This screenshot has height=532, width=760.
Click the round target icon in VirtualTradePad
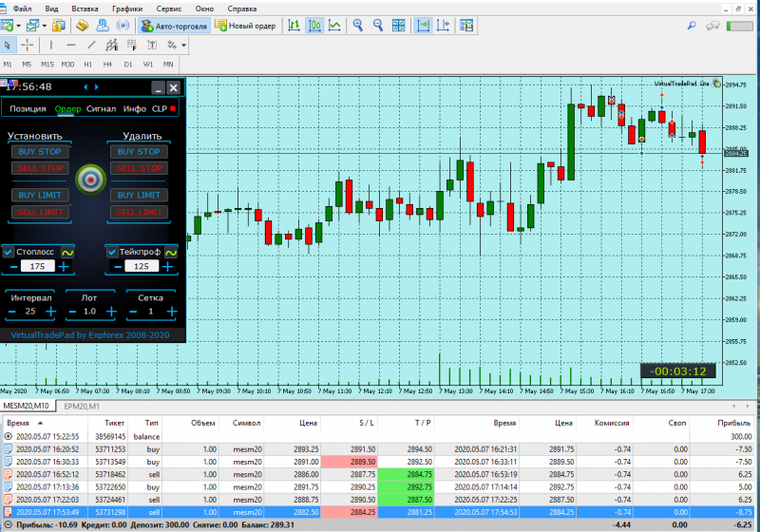90,180
